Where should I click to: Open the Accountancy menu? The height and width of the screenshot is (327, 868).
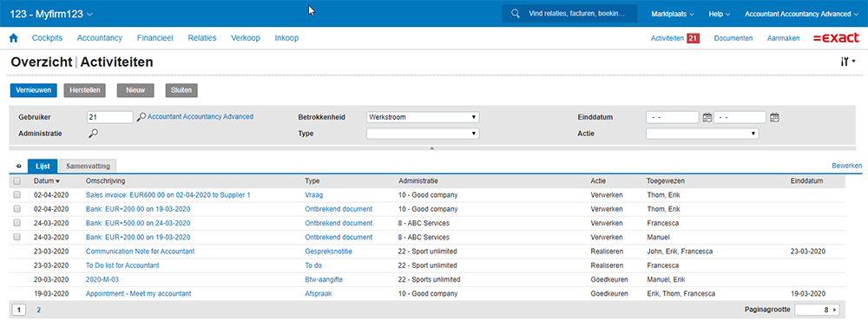[x=100, y=38]
